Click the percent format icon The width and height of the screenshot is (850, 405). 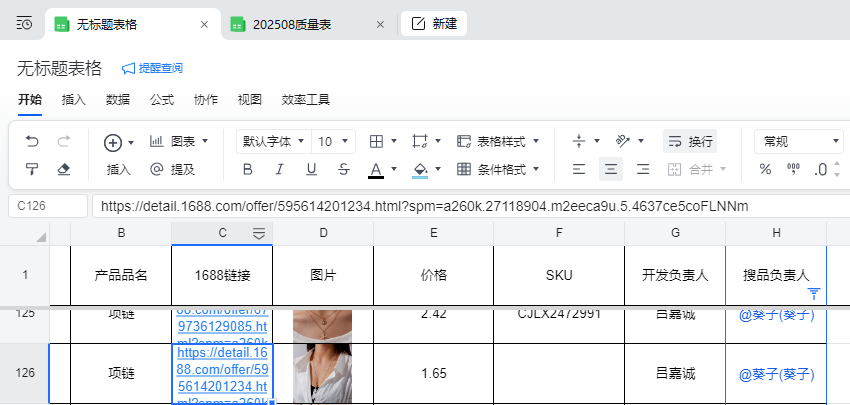(765, 169)
